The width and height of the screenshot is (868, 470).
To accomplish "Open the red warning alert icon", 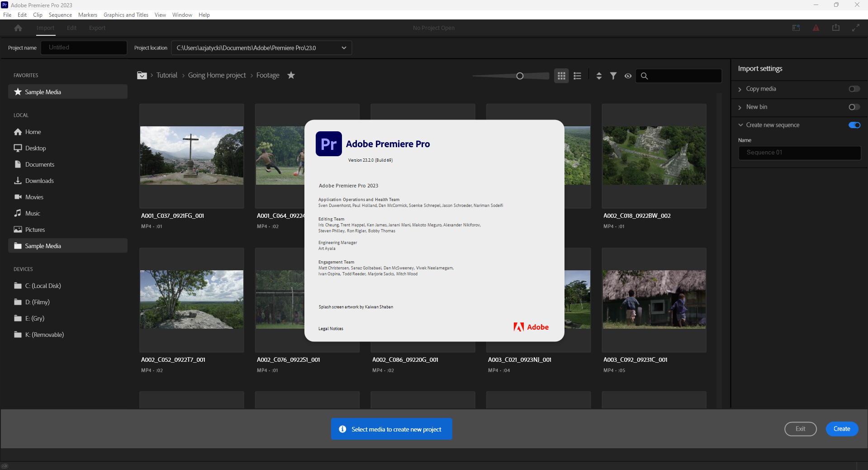I will pyautogui.click(x=816, y=28).
